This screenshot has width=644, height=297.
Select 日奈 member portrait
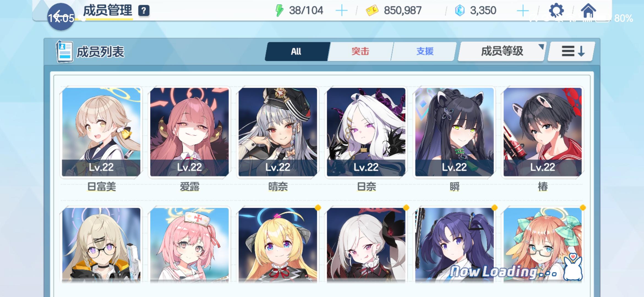click(366, 132)
